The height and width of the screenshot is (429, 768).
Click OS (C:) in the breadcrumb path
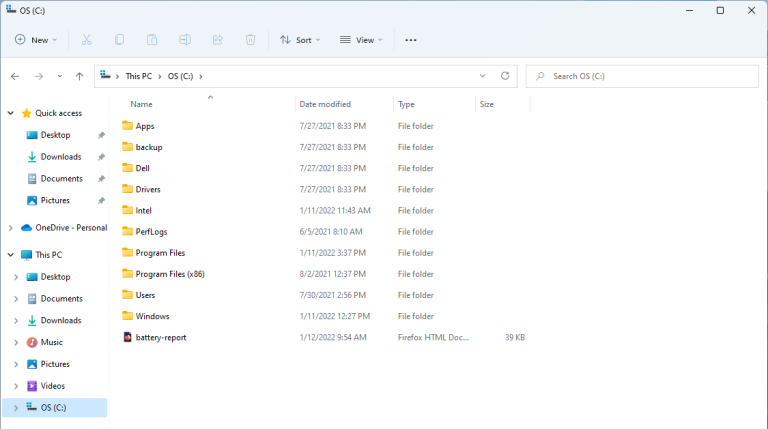click(x=180, y=76)
